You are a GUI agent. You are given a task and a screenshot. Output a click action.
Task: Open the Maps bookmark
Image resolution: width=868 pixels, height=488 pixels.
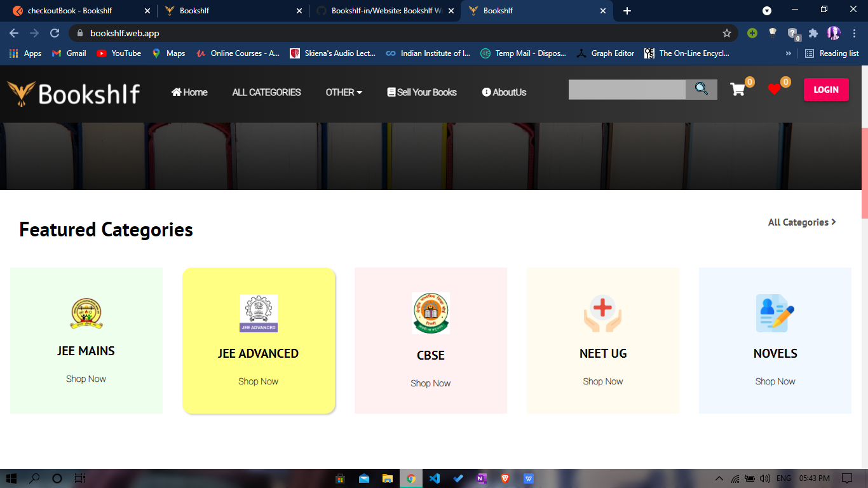(168, 53)
